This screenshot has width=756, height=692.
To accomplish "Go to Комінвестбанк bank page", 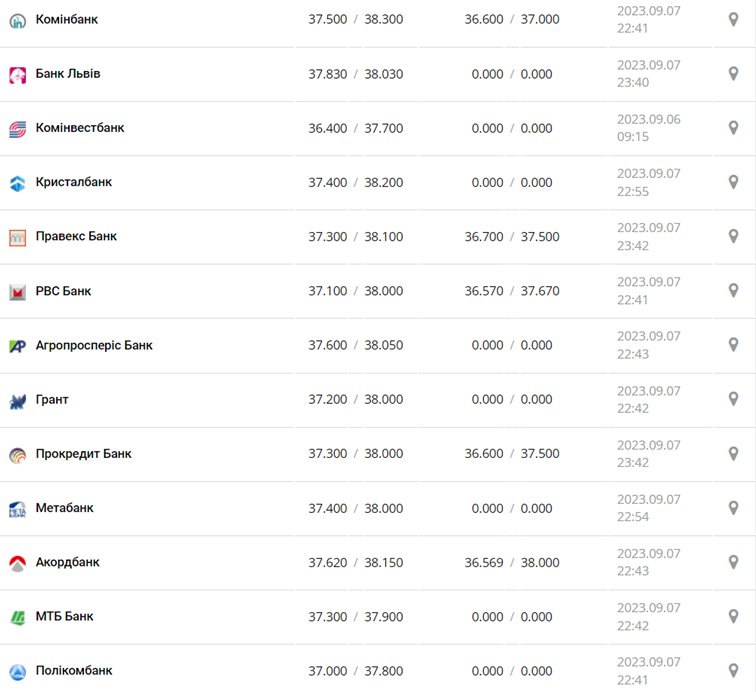I will (x=79, y=128).
